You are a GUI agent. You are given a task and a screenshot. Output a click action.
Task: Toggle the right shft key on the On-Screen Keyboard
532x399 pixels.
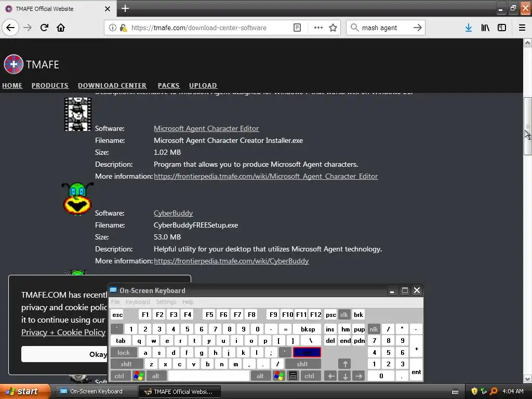click(302, 364)
